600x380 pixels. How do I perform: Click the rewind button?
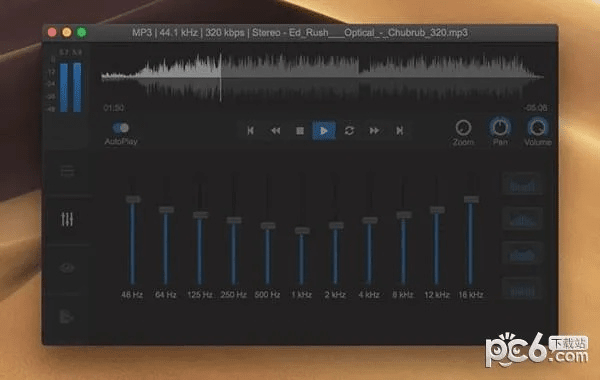(276, 131)
